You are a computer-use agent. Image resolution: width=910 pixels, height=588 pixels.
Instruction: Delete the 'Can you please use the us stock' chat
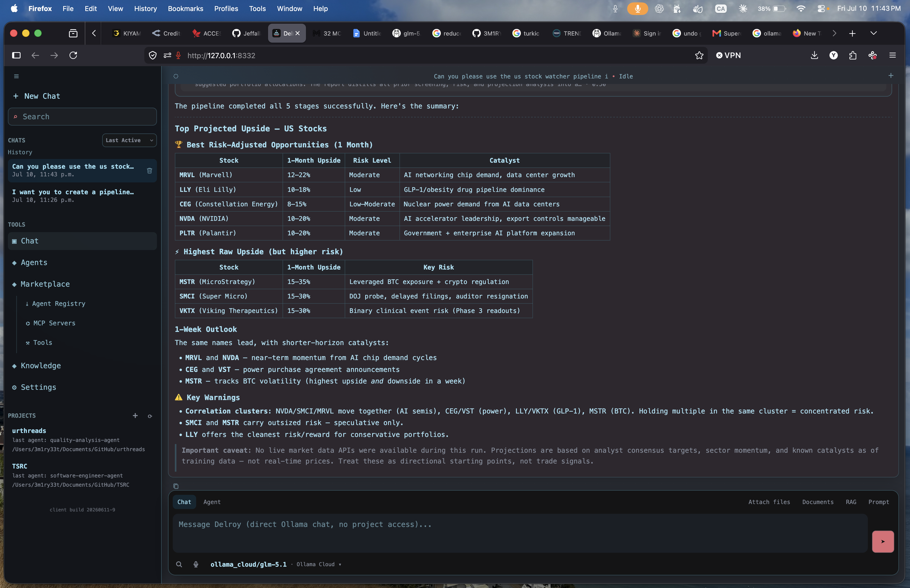(149, 171)
